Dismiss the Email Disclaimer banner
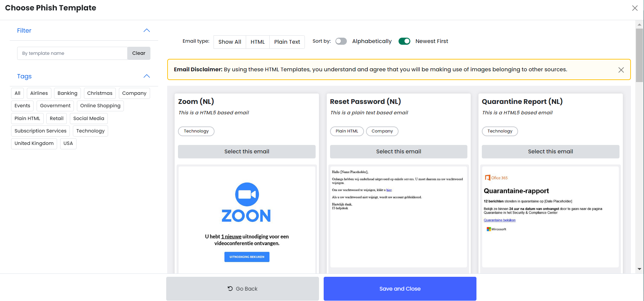Image resolution: width=644 pixels, height=301 pixels. [x=621, y=70]
